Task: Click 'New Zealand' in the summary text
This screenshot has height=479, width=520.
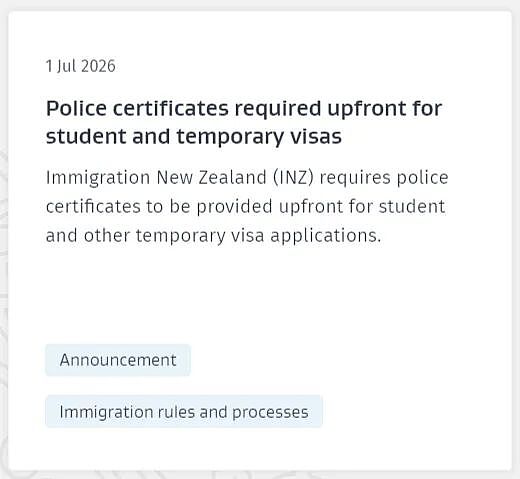Action: (212, 177)
